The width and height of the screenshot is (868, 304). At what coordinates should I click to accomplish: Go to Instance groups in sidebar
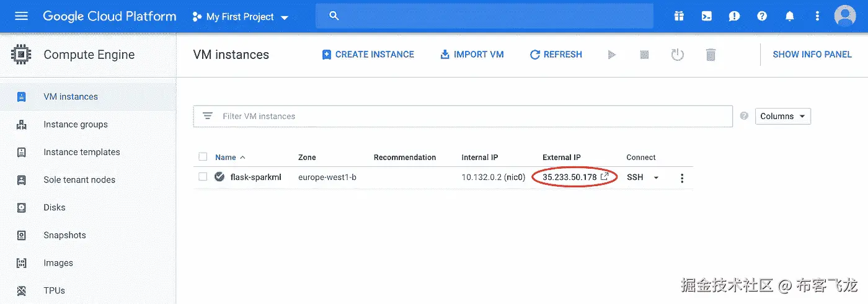[x=76, y=125]
